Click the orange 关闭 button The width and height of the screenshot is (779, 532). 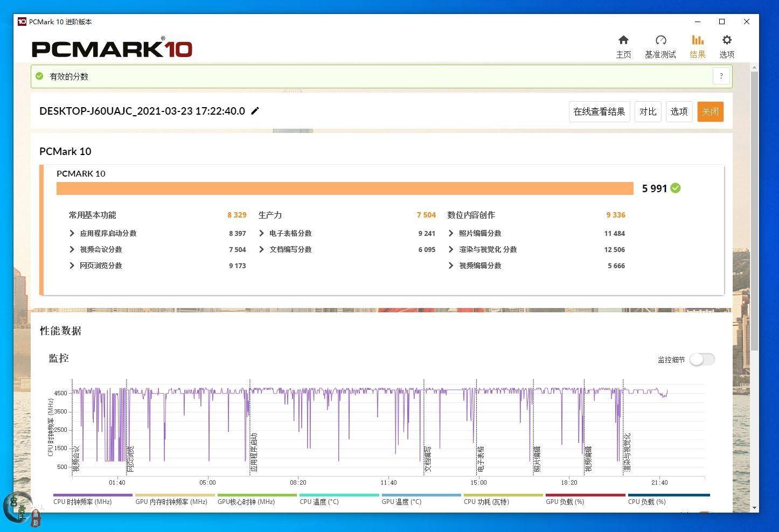pos(710,111)
